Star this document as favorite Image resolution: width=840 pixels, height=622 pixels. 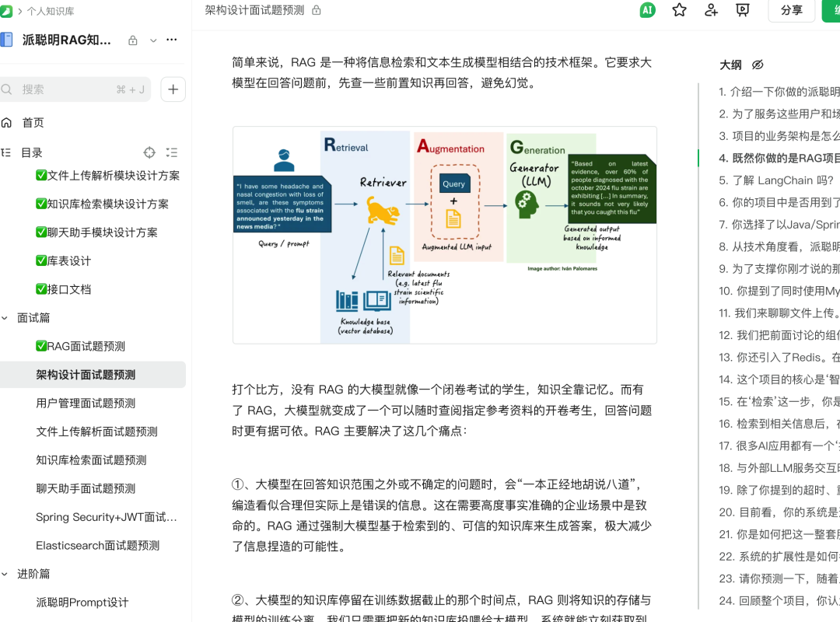click(x=679, y=10)
